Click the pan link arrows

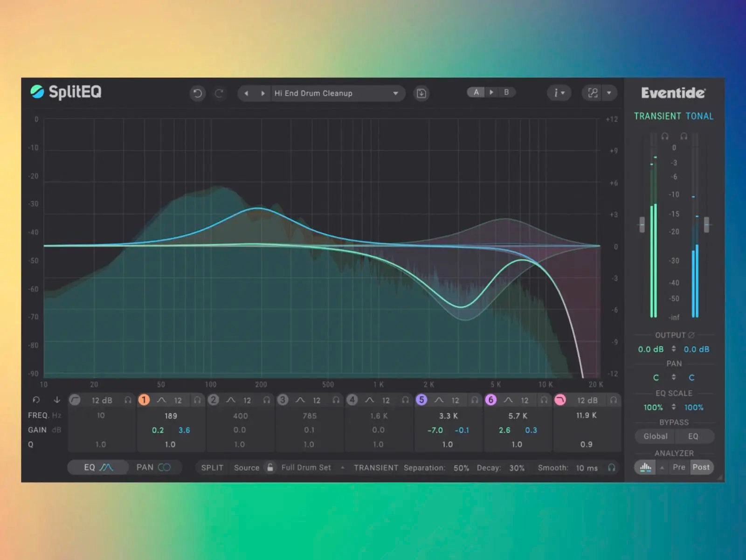(x=673, y=377)
